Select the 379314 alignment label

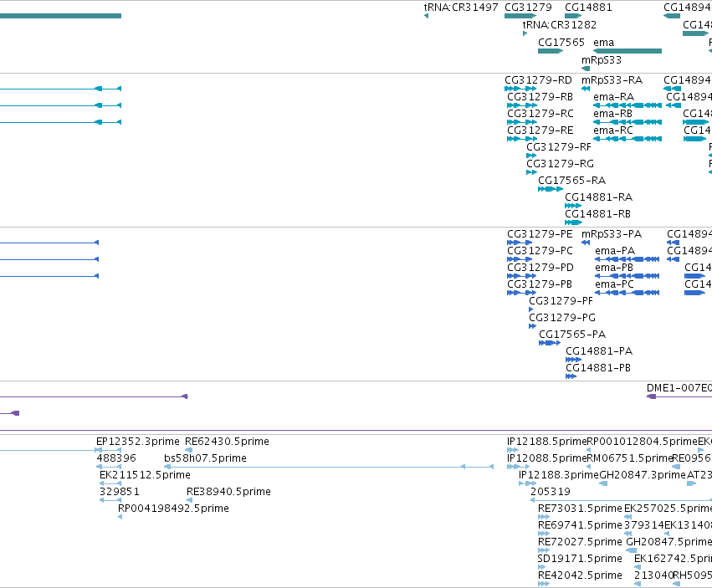coord(644,525)
